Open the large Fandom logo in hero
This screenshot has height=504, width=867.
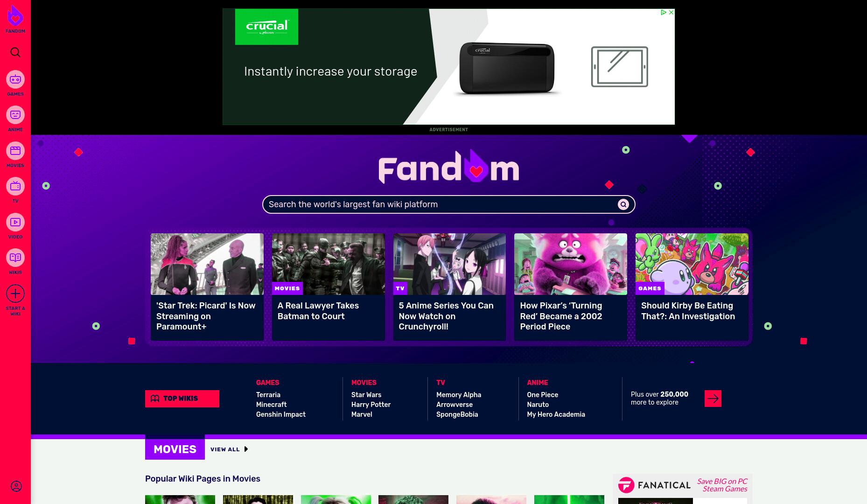[x=448, y=167]
